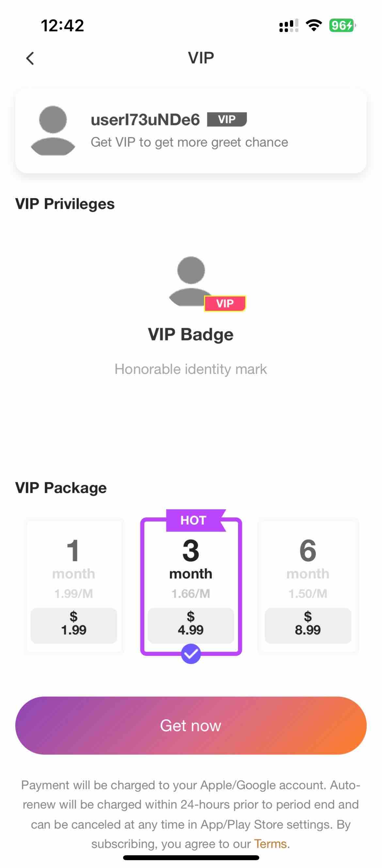Tap the VIP Badge privilege avatar
This screenshot has width=382, height=868.
(191, 281)
